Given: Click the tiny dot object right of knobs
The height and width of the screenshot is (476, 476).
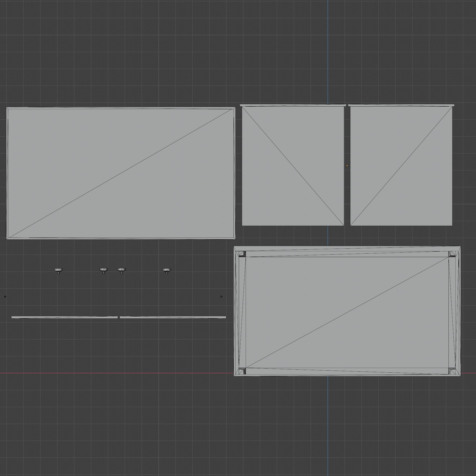Looking at the screenshot, I should (x=221, y=297).
